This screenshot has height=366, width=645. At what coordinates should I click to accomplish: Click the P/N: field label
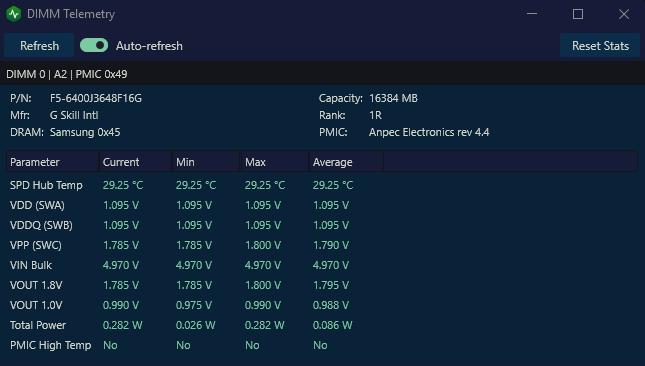click(21, 98)
